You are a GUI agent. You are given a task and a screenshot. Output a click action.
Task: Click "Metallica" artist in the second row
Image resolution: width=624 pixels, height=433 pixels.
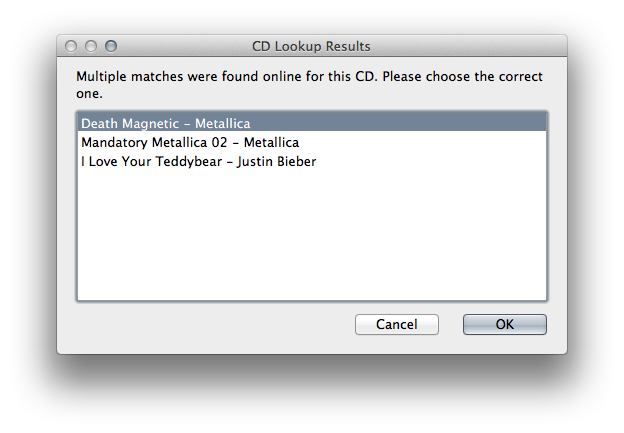click(x=272, y=143)
